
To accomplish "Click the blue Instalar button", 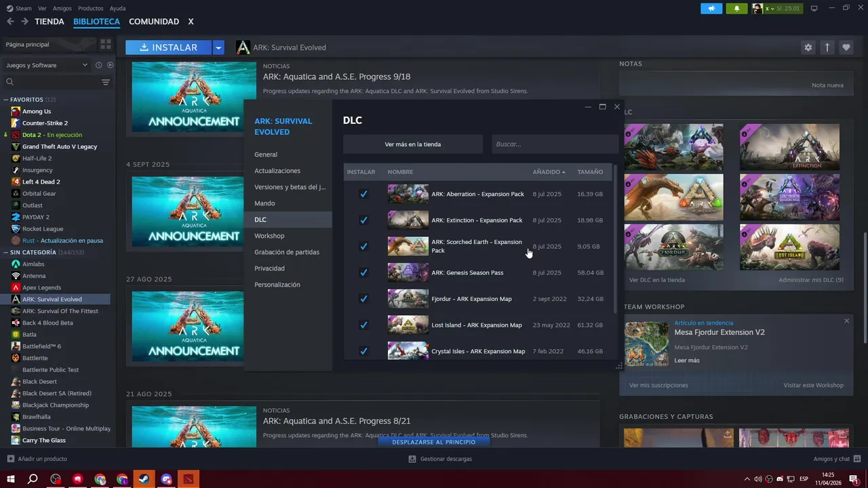I will 169,47.
